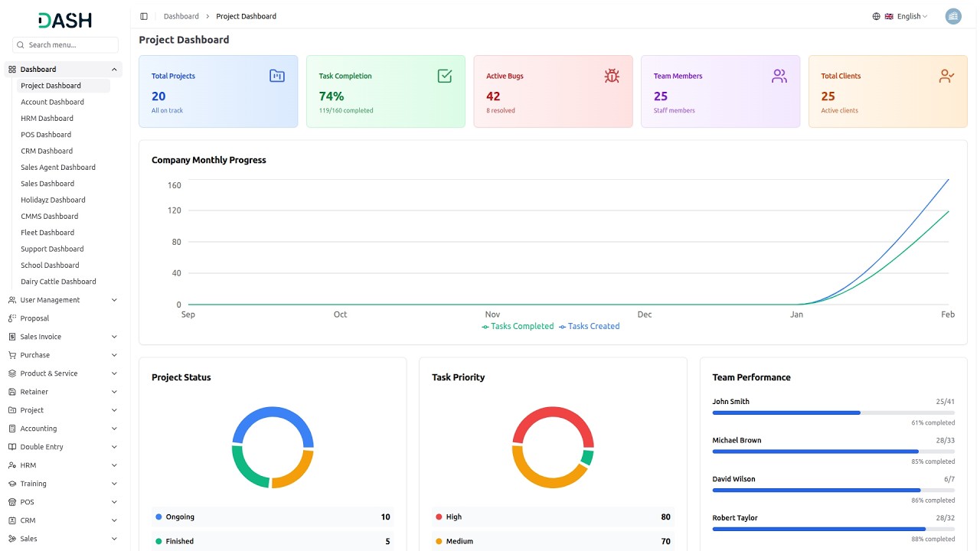Click the HRM people icon
The height and width of the screenshot is (551, 980).
point(12,465)
